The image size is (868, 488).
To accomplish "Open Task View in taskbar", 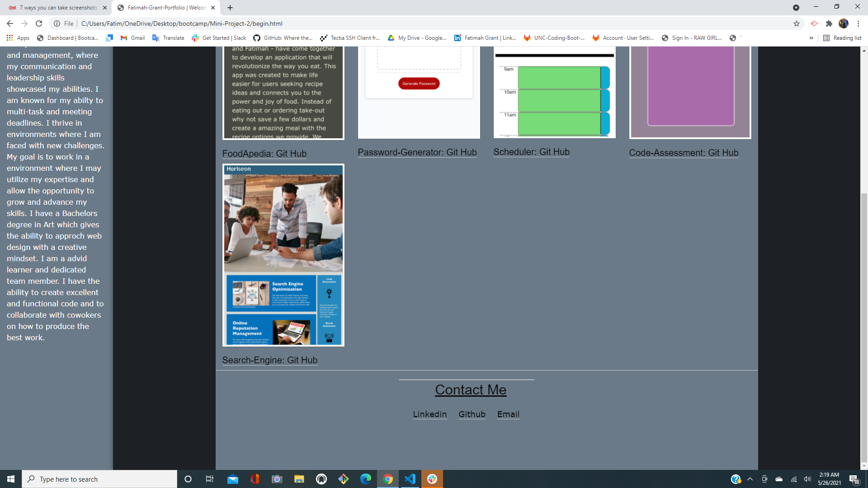I will (x=210, y=479).
